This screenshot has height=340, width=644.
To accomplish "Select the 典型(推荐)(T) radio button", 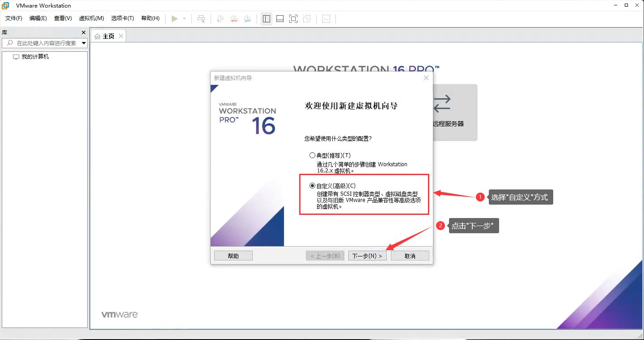I will (x=312, y=155).
